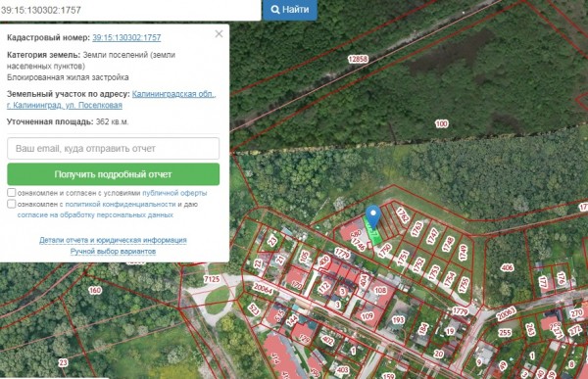The image size is (588, 379).
Task: Select parcel labeled 129 on map
Action: pos(304,340)
